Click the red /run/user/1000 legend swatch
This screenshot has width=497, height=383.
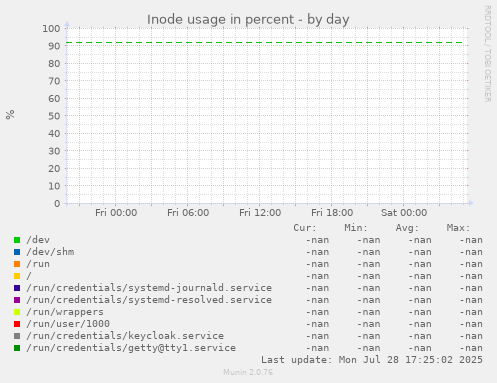(17, 324)
